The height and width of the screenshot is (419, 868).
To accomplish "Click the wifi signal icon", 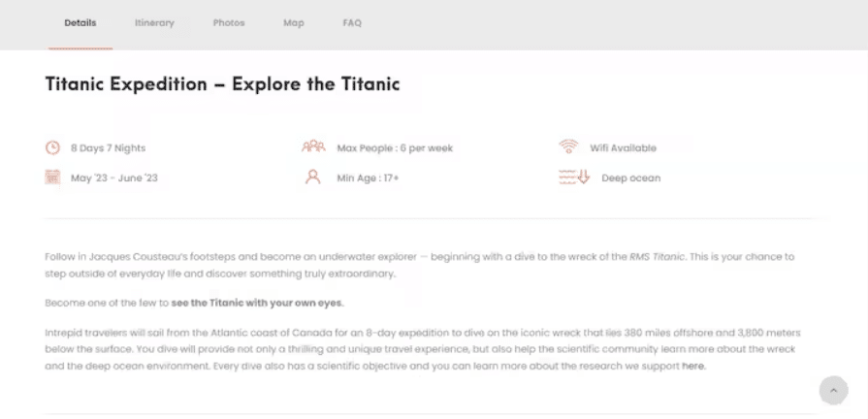I will click(x=568, y=146).
